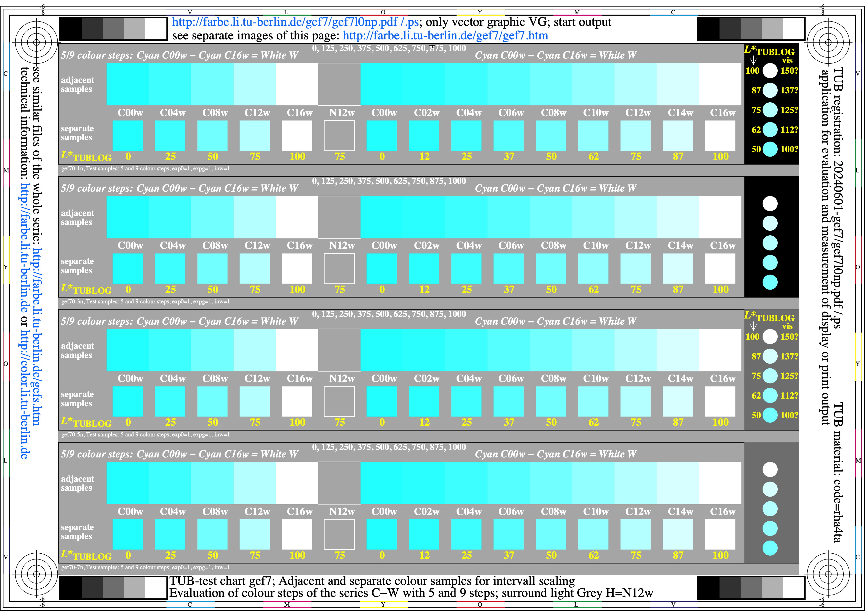The image size is (868, 614).
Task: Click the circle beside '112?' on black legend
Action: (x=770, y=130)
